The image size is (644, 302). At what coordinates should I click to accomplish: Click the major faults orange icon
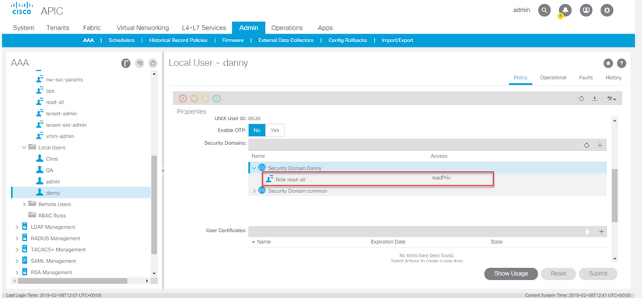[194, 99]
